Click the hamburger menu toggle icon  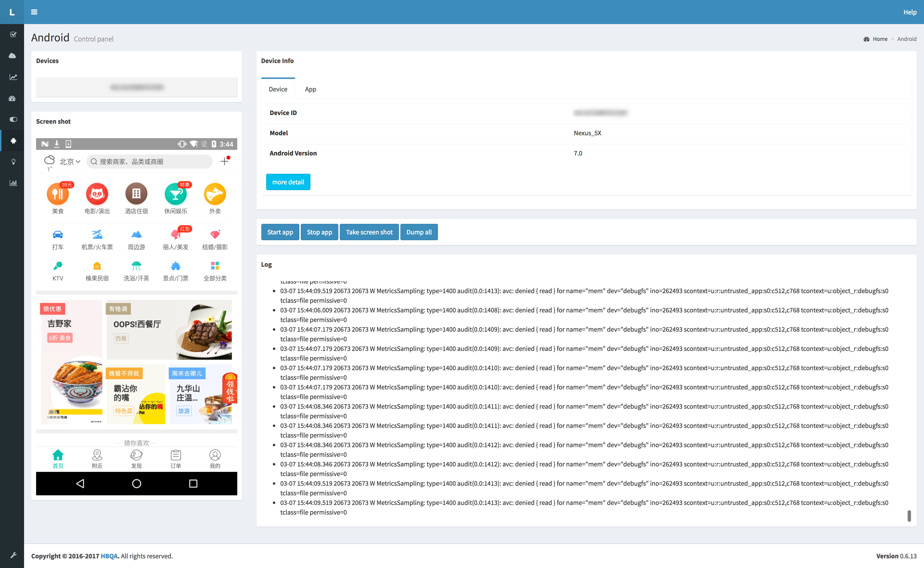click(x=34, y=12)
